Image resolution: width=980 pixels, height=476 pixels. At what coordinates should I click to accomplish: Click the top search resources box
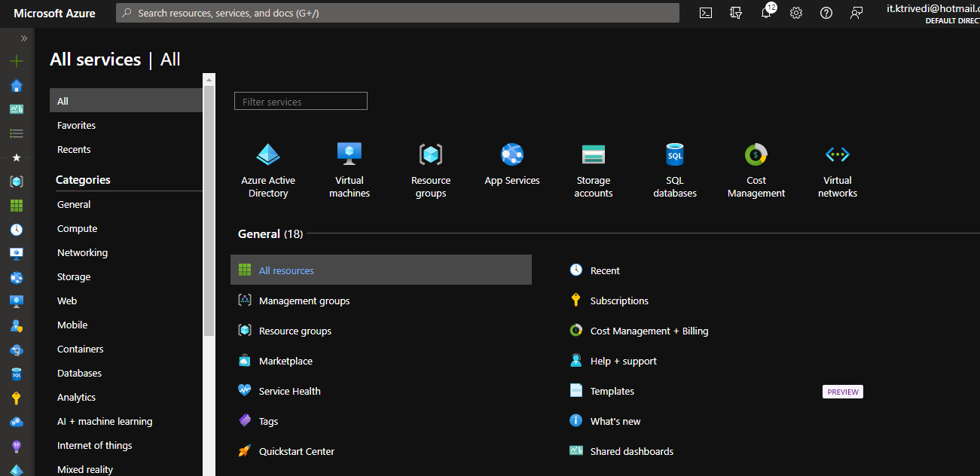point(398,13)
